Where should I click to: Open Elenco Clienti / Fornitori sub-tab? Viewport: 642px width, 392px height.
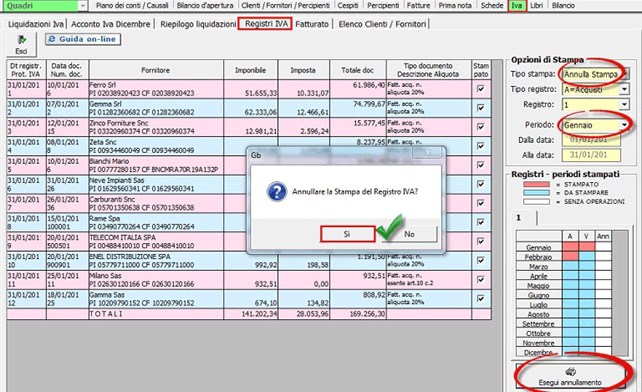tap(382, 24)
